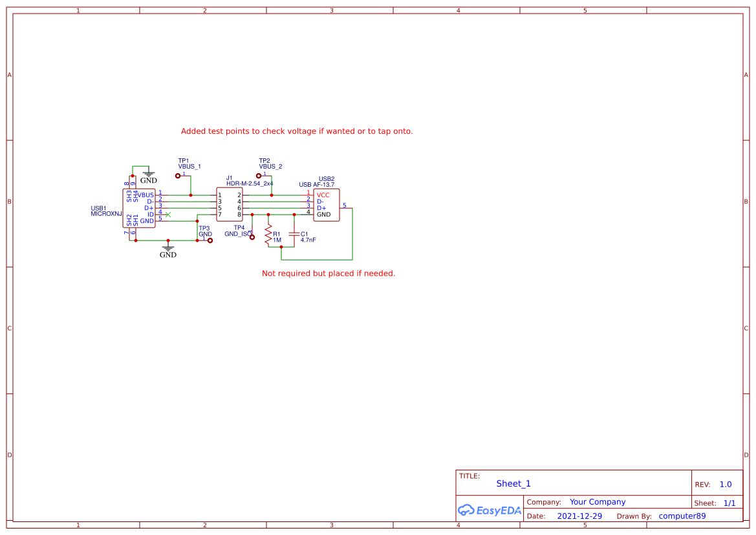Click the J1 HDR-M-2.54_2x4 header symbol

[230, 205]
